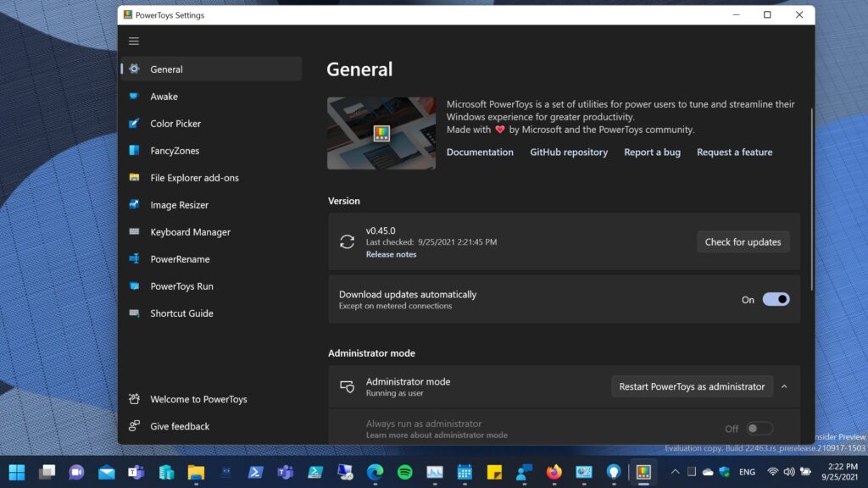Screen dimensions: 868x488
Task: Open Spotify from the taskbar
Action: 405,472
